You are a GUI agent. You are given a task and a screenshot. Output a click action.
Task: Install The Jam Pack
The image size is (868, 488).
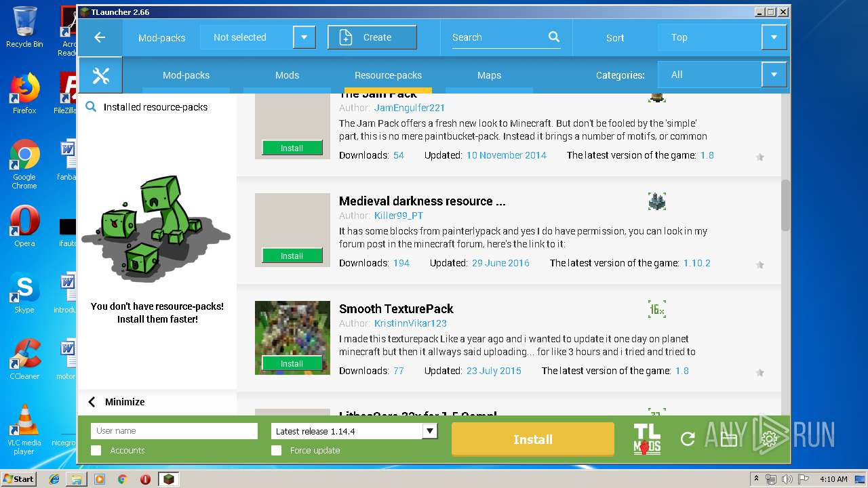tap(292, 148)
